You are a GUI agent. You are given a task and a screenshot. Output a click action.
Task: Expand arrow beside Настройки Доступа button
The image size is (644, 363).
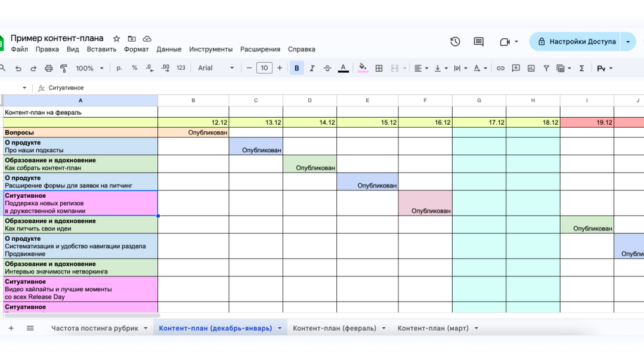point(628,42)
